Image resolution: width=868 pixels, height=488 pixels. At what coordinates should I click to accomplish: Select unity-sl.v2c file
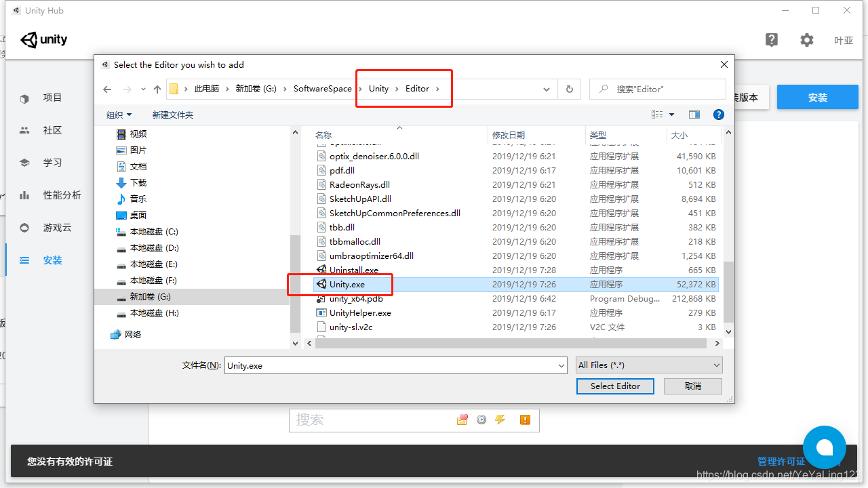click(351, 327)
